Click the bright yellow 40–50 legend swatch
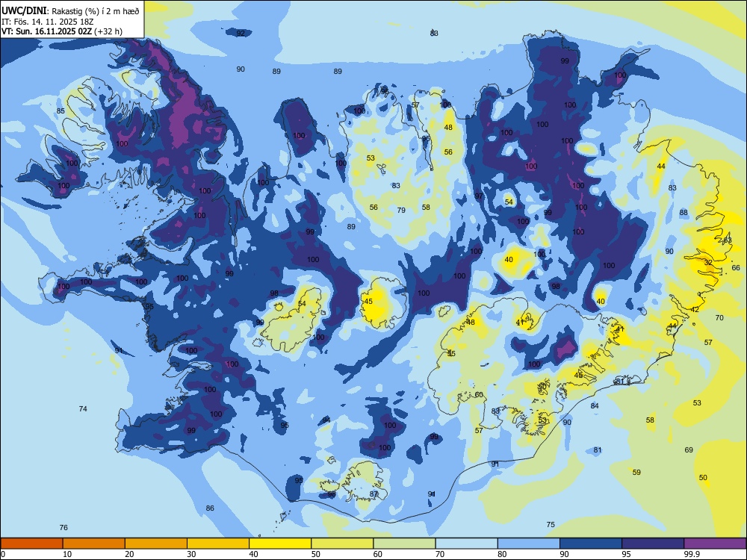747x560 pixels. 280,544
